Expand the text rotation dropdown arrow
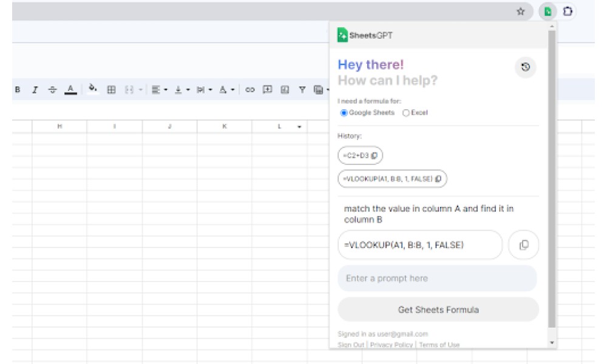The height and width of the screenshot is (364, 607). click(232, 90)
